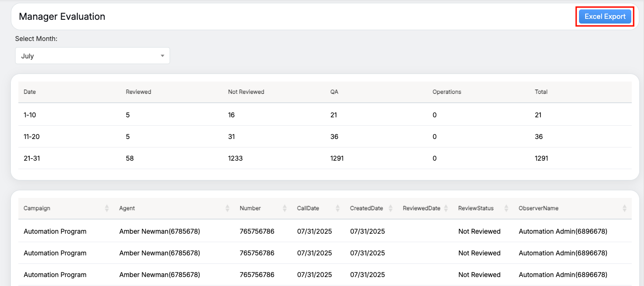Sort table by ObserverName column icon

(624, 208)
